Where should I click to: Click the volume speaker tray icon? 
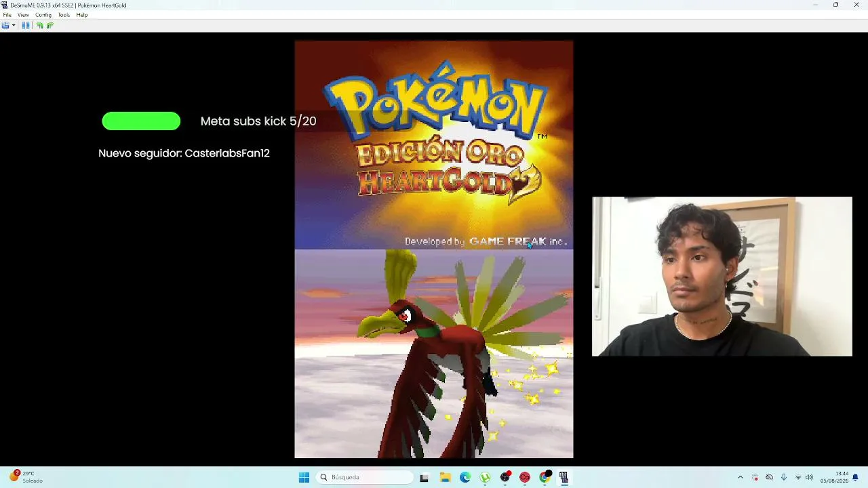[809, 477]
